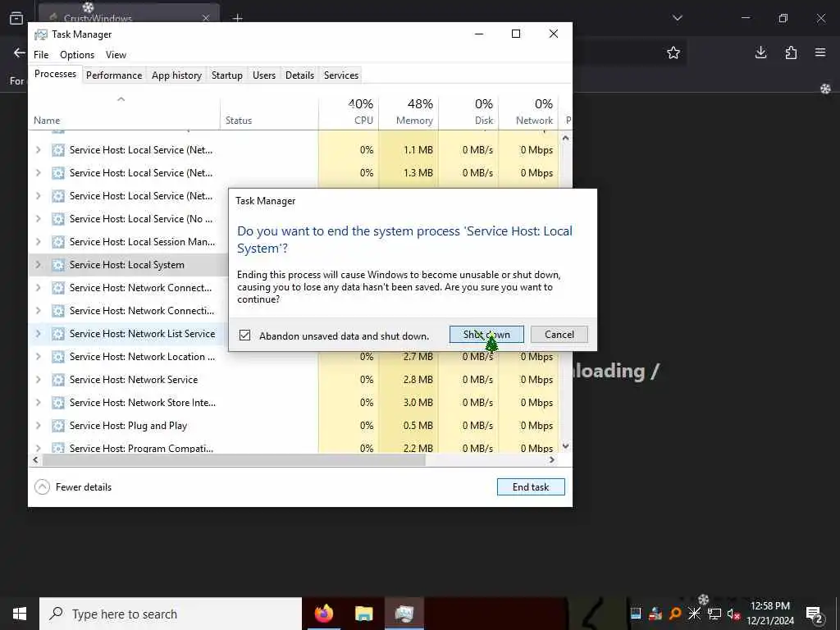840x630 pixels.
Task: Expand Service Host: Network Location row
Action: pos(38,357)
